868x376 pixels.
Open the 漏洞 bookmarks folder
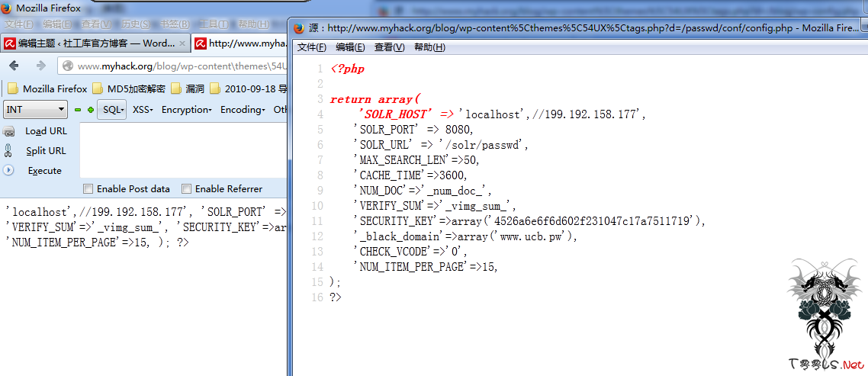[x=188, y=88]
